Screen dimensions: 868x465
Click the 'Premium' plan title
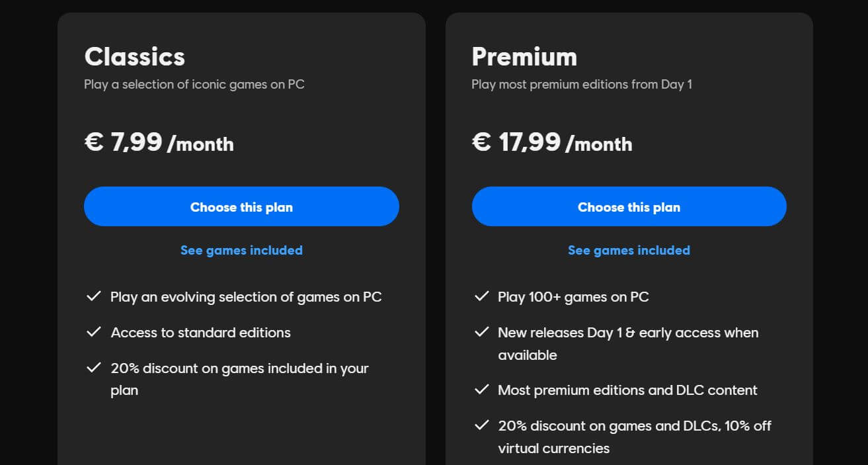(x=524, y=57)
